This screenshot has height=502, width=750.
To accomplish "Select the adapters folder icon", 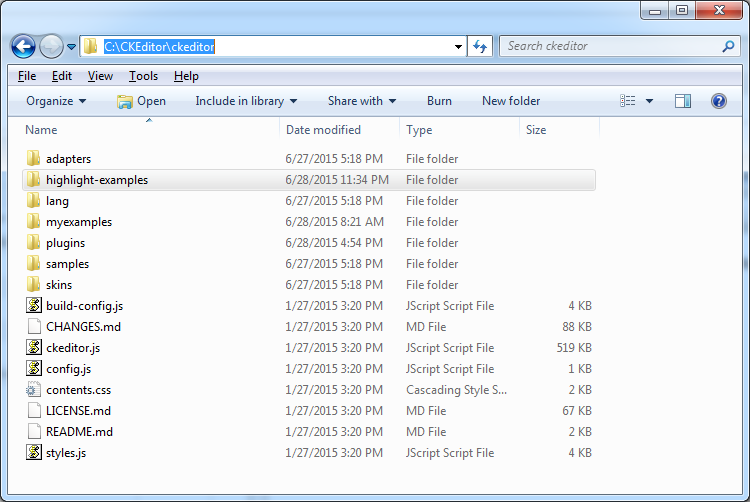I will 33,158.
